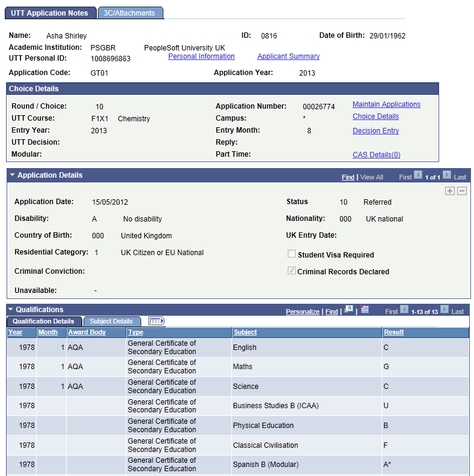
Task: Select the Physical Education cell
Action: [306, 426]
